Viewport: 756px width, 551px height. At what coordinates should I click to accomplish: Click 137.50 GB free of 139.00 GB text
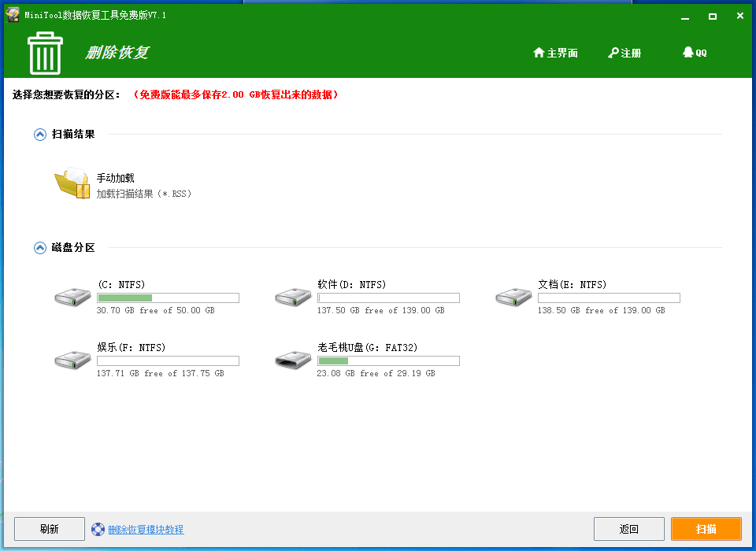[381, 310]
